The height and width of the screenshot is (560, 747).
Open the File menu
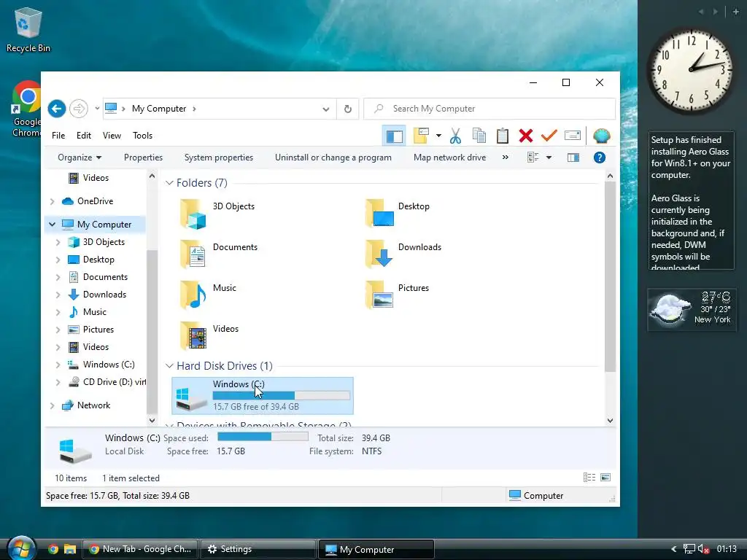point(58,136)
